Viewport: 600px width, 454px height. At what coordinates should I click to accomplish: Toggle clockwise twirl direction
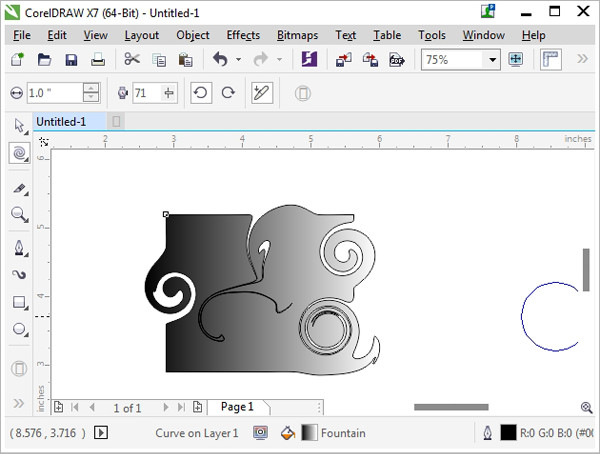coord(228,93)
